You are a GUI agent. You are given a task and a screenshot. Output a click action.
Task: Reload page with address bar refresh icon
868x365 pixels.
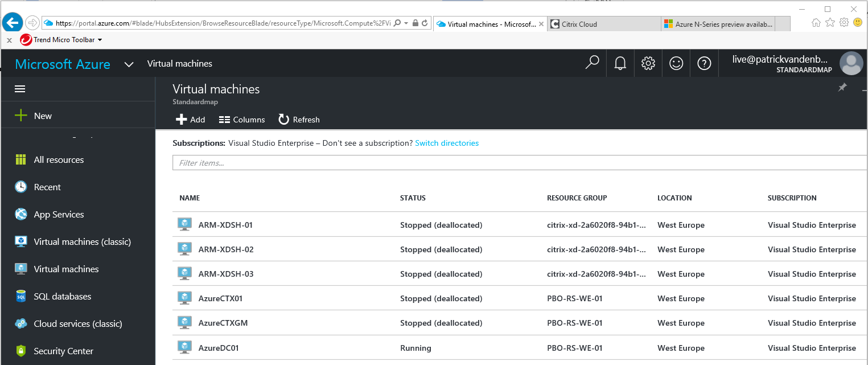(x=425, y=23)
